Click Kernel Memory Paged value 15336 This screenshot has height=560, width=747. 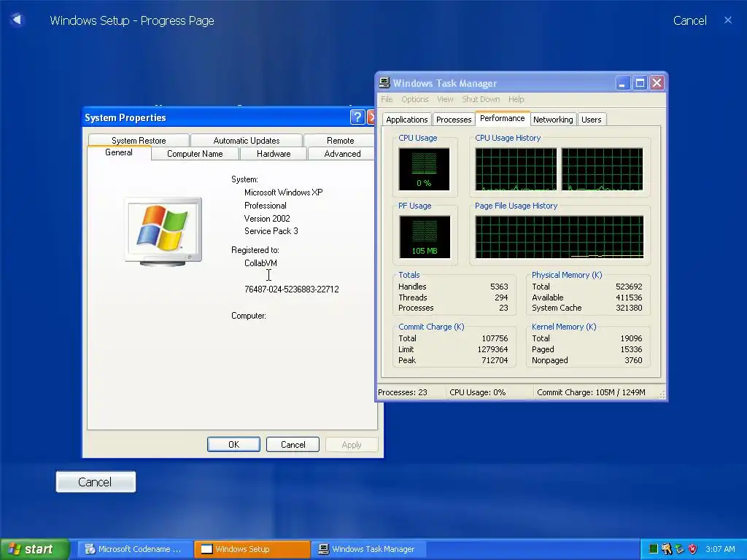click(631, 349)
